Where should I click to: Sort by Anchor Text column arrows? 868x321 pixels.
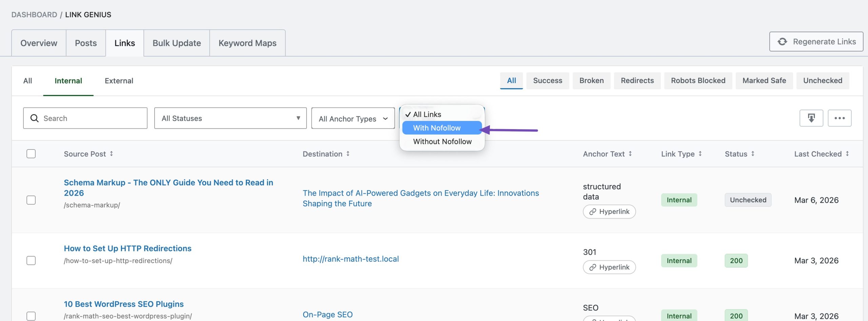[x=630, y=154]
